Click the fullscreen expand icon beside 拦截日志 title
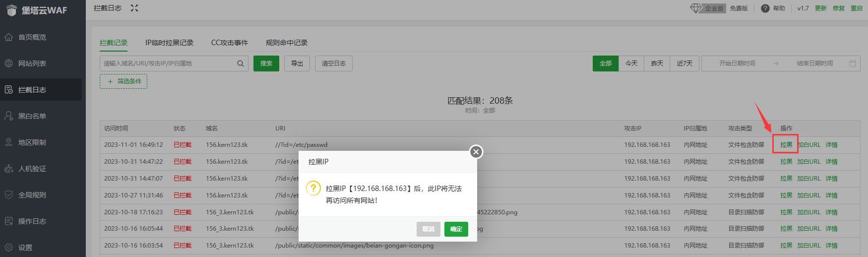 134,8
